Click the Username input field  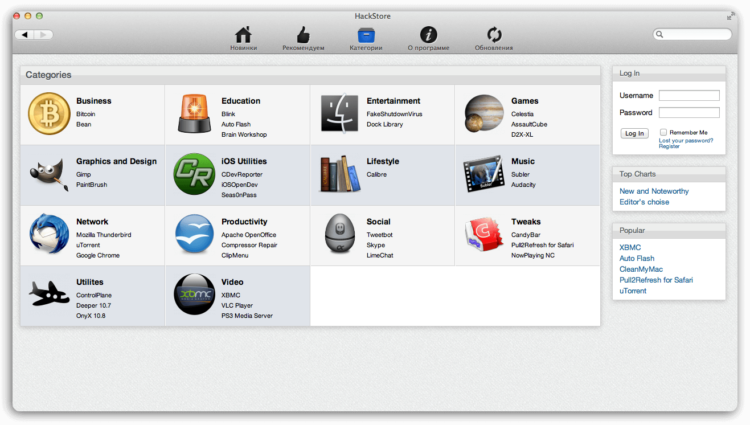click(689, 95)
